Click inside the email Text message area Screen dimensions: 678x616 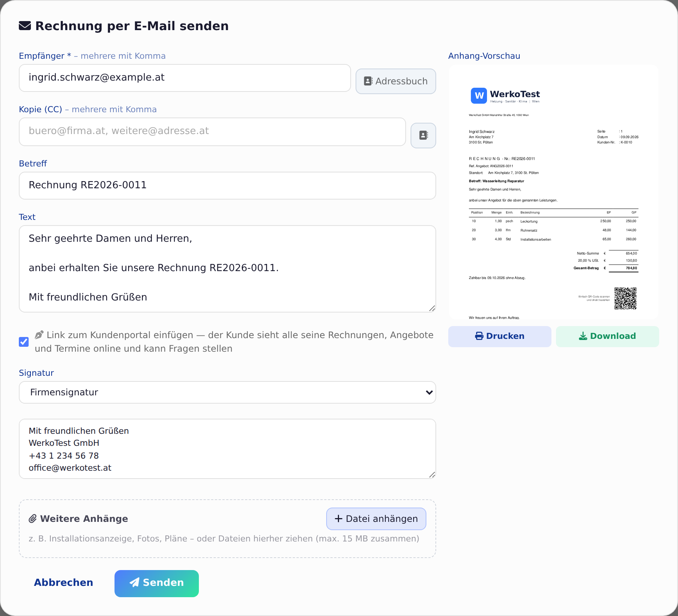click(x=228, y=269)
